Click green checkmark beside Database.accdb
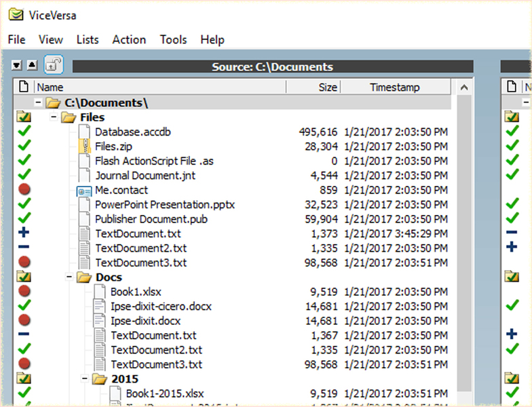This screenshot has width=532, height=407. [x=24, y=132]
